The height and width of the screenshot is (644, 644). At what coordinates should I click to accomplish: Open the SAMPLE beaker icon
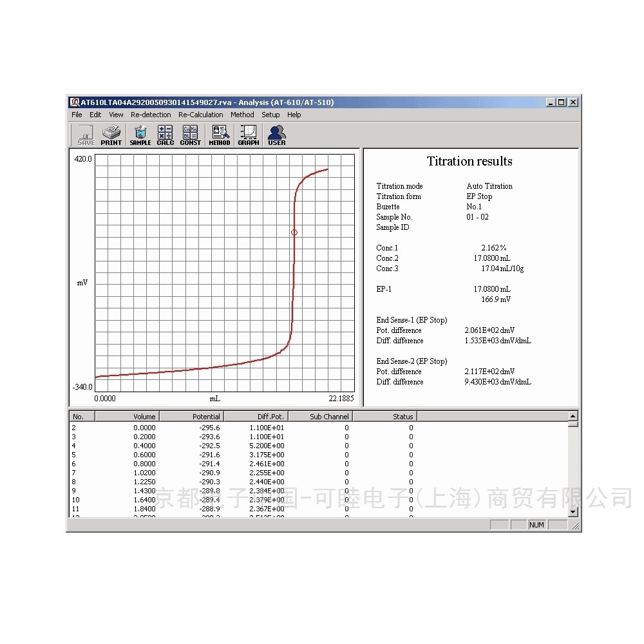[x=140, y=135]
